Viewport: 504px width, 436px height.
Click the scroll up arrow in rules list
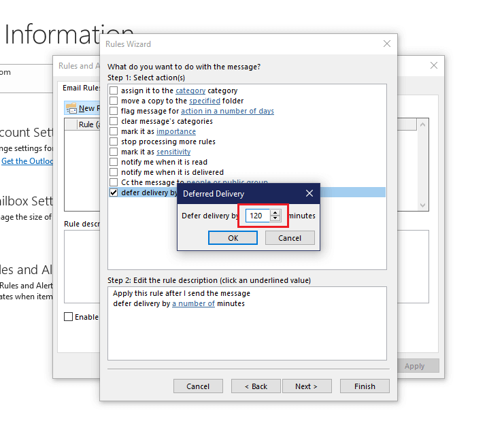click(x=422, y=124)
